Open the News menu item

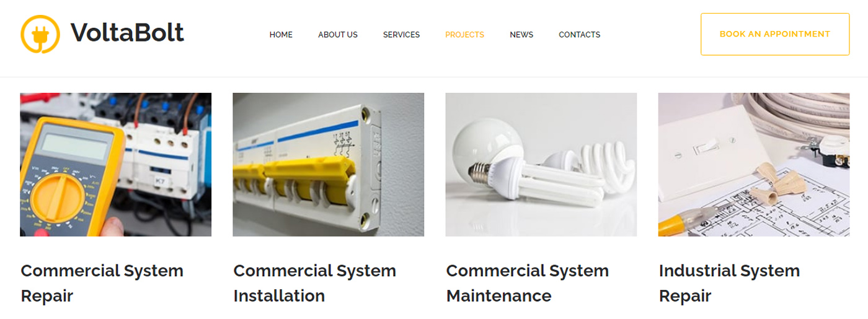(521, 35)
